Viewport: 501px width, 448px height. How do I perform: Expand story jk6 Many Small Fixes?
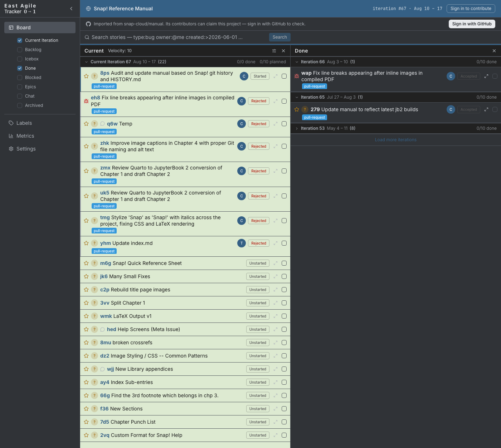coord(276,276)
